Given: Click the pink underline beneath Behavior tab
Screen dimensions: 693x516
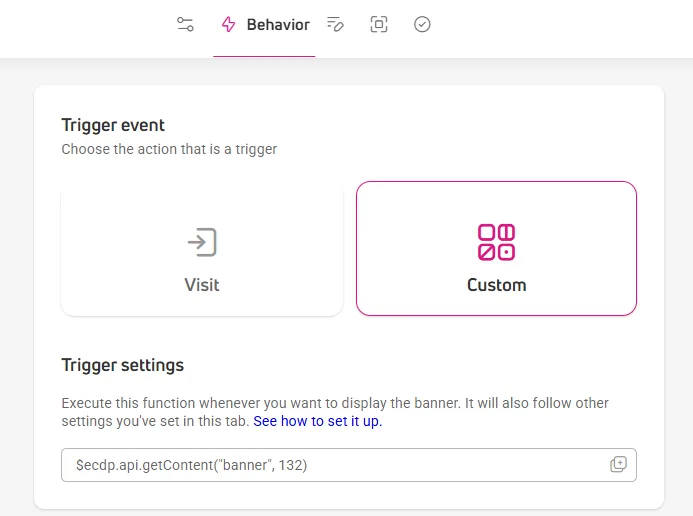Looking at the screenshot, I should click(264, 56).
